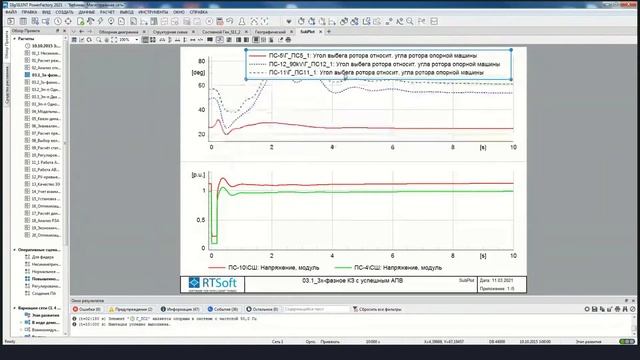The image size is (640, 360).
Task: Click the crosshair target icon in main toolbar
Action: coord(68,21)
